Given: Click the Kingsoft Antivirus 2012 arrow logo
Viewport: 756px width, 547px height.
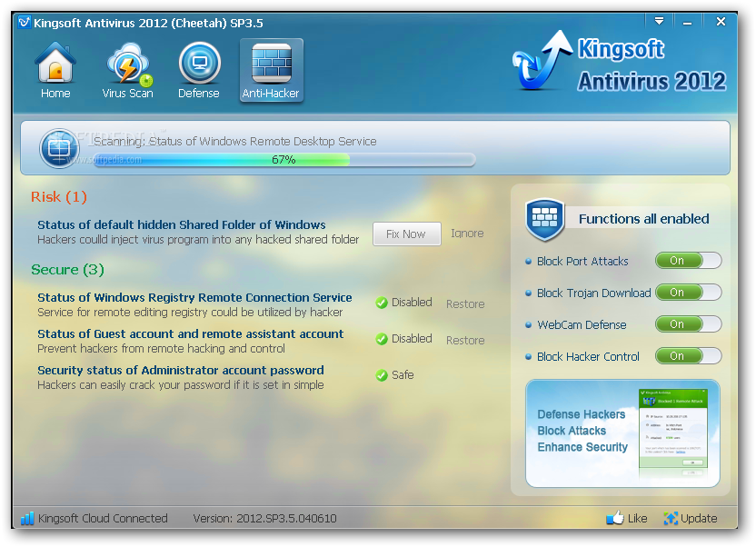Looking at the screenshot, I should pyautogui.click(x=542, y=61).
